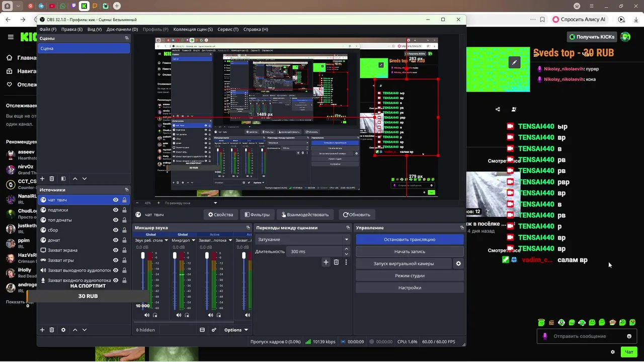Image resolution: width=644 pixels, height=362 pixels.
Task: Add a new scene with the plus icon
Action: pyautogui.click(x=42, y=178)
